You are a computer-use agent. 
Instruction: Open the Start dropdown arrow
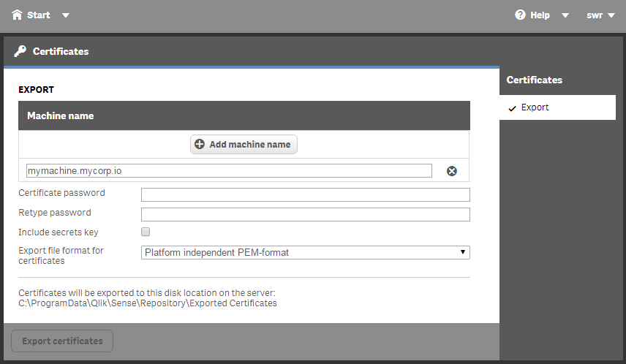(66, 15)
